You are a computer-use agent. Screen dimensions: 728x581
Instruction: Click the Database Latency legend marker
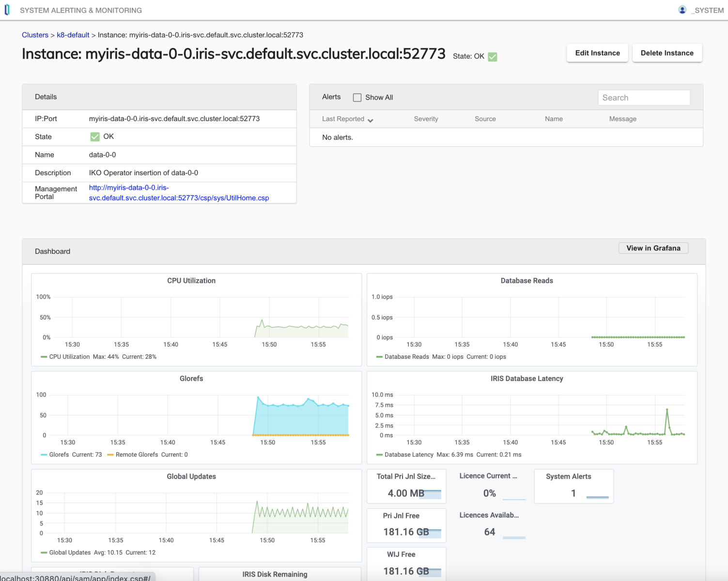(379, 455)
